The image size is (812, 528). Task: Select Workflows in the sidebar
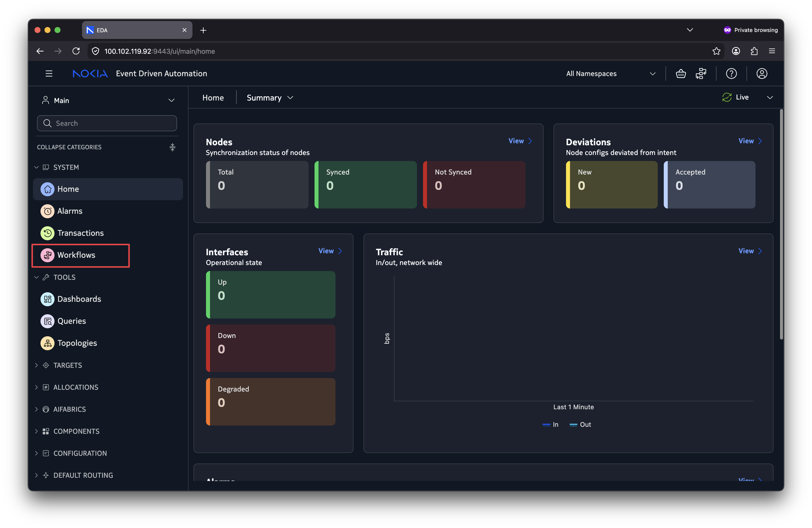(x=108, y=255)
